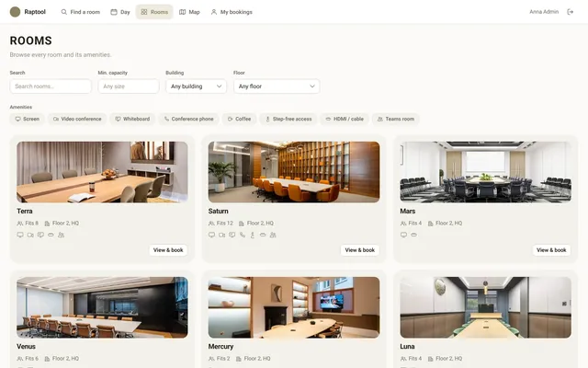The width and height of the screenshot is (588, 368).
Task: Toggle the Whiteboard amenity filter
Action: (132, 119)
